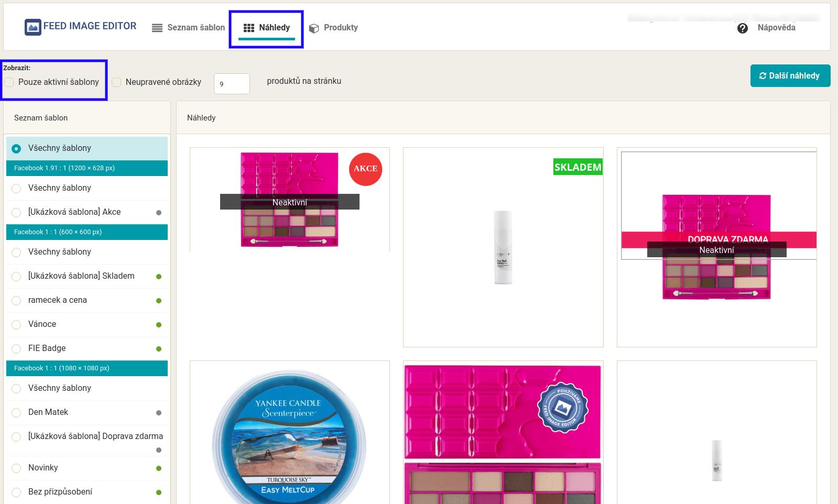Click the green status dot beside Novinky
The height and width of the screenshot is (504, 838).
pos(159,468)
